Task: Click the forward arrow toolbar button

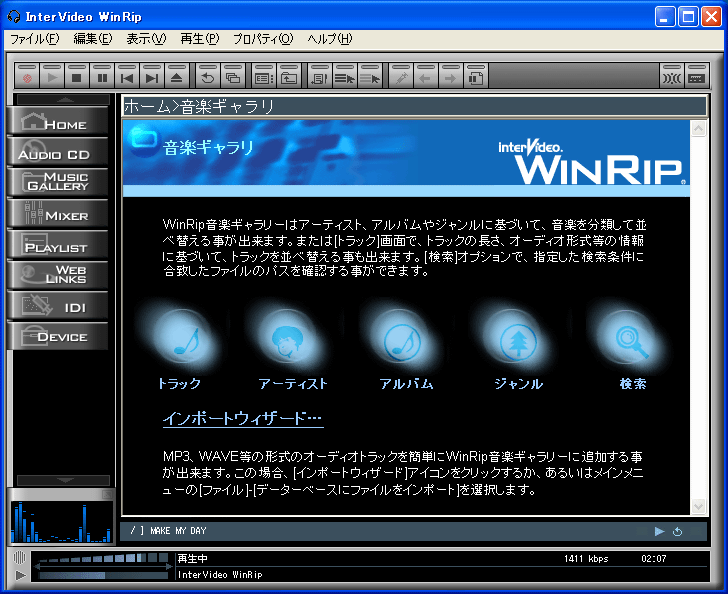Action: (x=450, y=76)
